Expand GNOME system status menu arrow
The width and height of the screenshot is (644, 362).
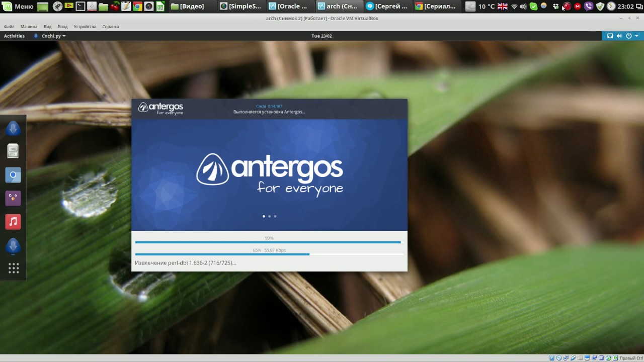pyautogui.click(x=636, y=36)
